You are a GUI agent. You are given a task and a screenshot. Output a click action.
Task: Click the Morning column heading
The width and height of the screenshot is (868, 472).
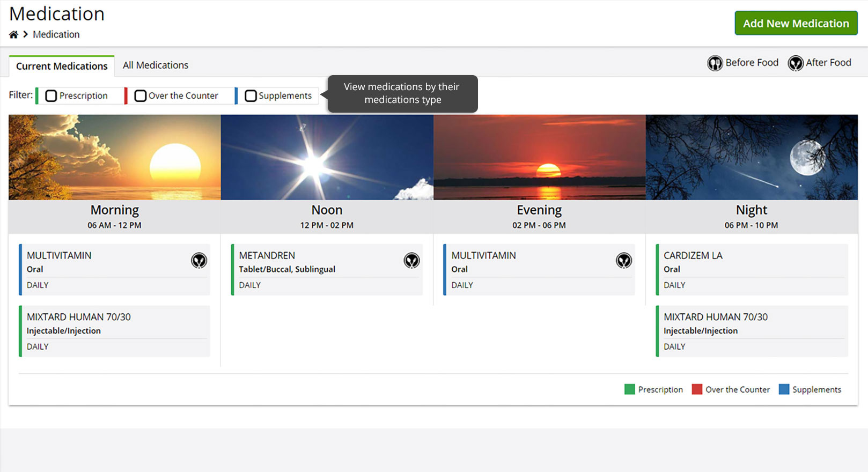115,210
